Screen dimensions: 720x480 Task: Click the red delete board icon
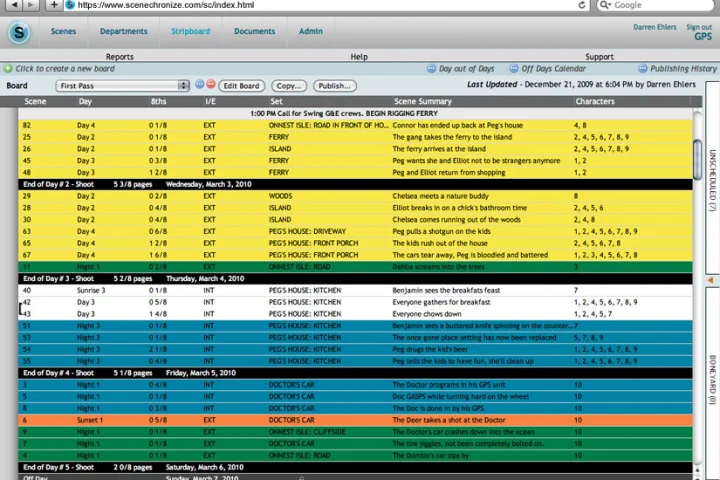pyautogui.click(x=211, y=84)
